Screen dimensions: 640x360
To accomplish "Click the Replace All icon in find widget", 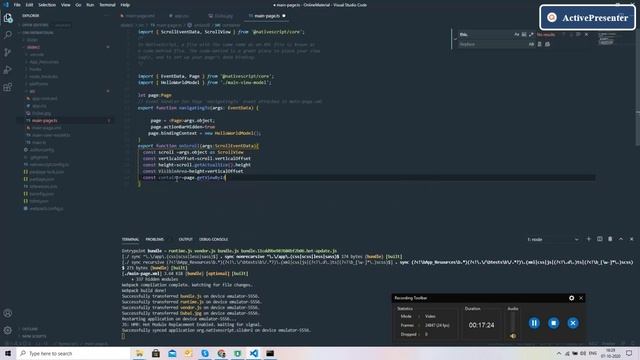I will pos(547,44).
